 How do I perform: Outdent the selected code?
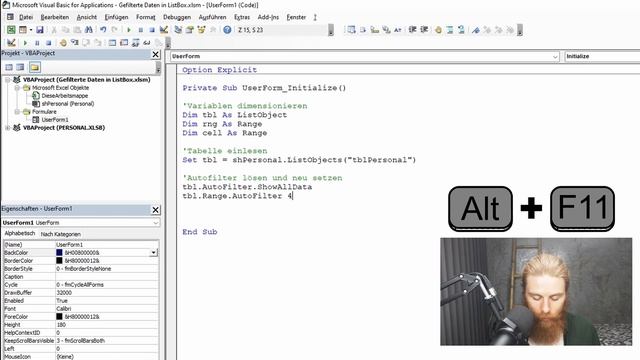point(424,30)
